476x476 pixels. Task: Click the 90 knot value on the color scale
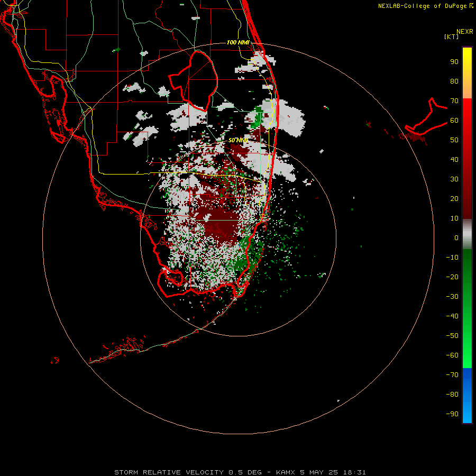[x=454, y=62]
